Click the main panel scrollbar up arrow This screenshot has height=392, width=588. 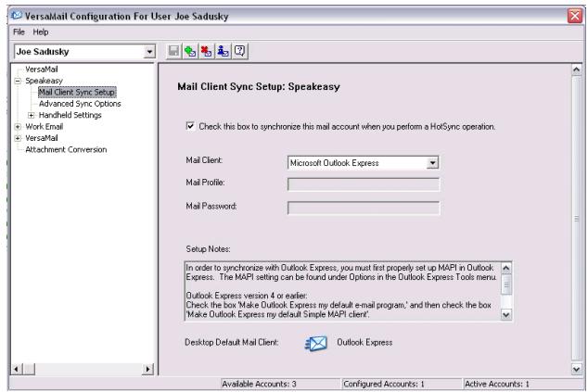click(x=576, y=70)
